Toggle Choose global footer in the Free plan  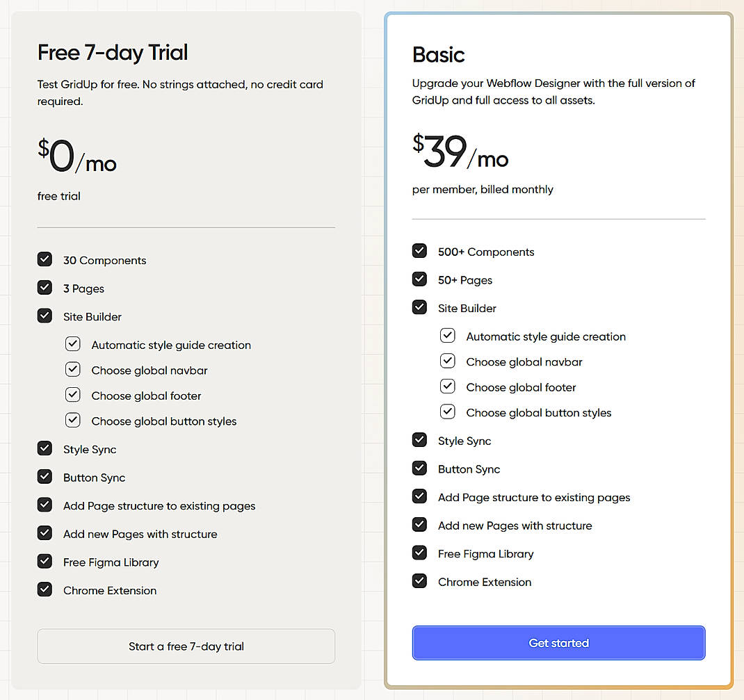[73, 394]
